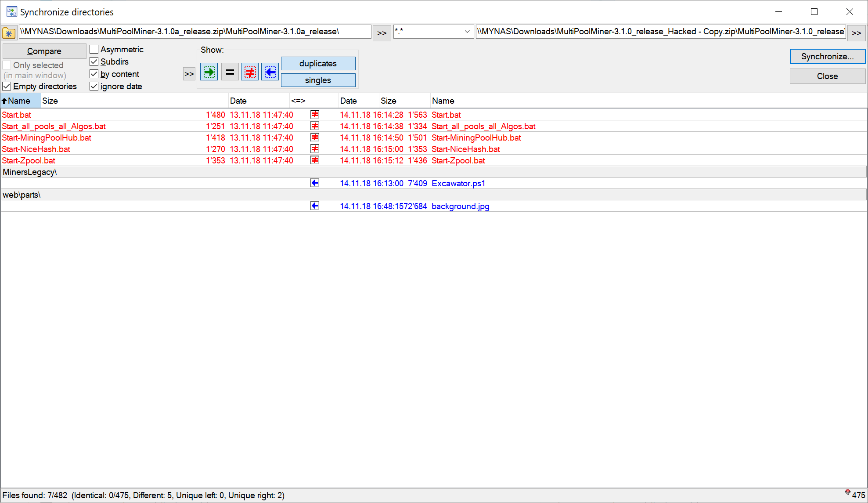
Task: Click the sync direction icon on Start.bat row
Action: coord(314,114)
